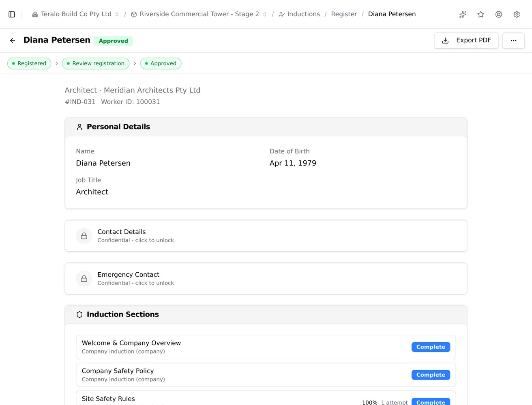Open the more options ellipsis menu

[x=513, y=41]
